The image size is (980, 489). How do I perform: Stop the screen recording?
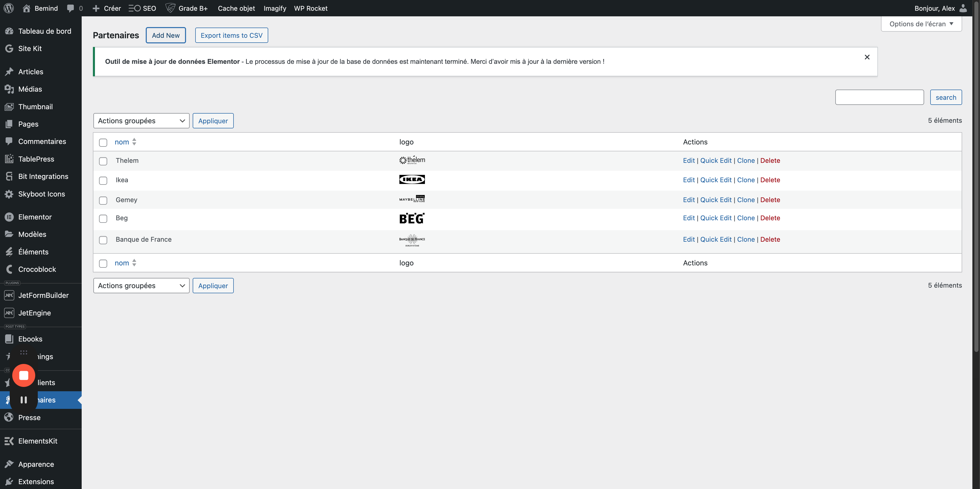tap(23, 376)
